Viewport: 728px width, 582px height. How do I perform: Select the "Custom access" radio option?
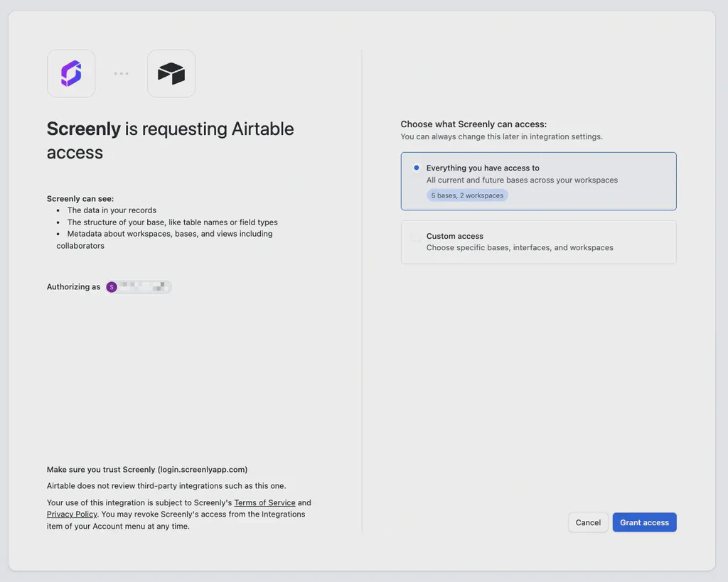pyautogui.click(x=416, y=236)
